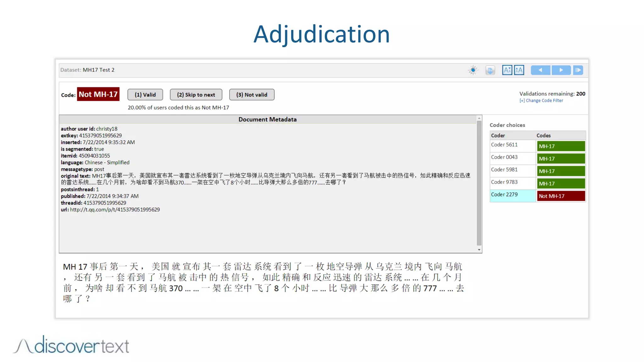Image resolution: width=644 pixels, height=362 pixels.
Task: Click the 'postsinthread: 1' line
Action: point(80,189)
